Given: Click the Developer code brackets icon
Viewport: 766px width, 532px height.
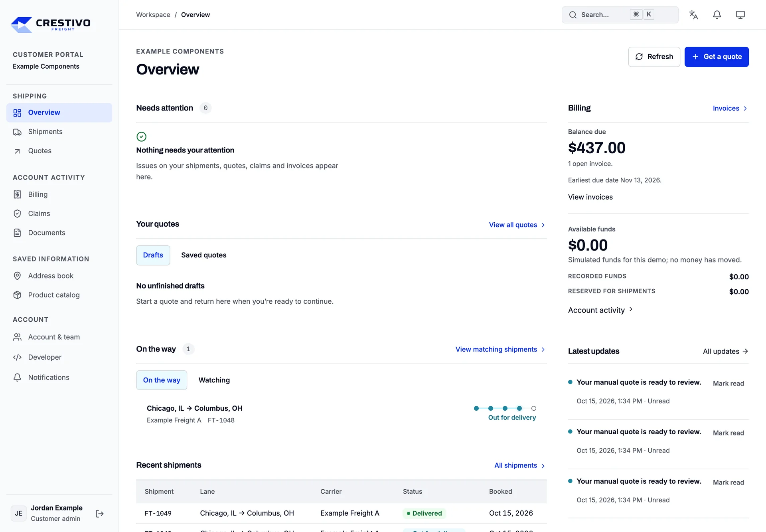Looking at the screenshot, I should coord(17,357).
